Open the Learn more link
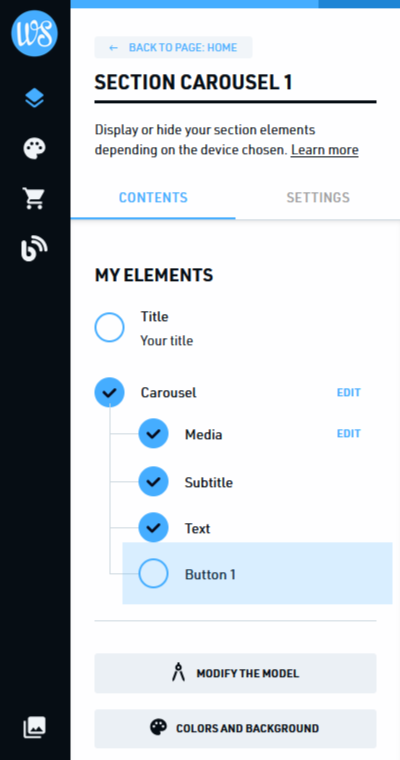This screenshot has width=400, height=760. tap(325, 150)
